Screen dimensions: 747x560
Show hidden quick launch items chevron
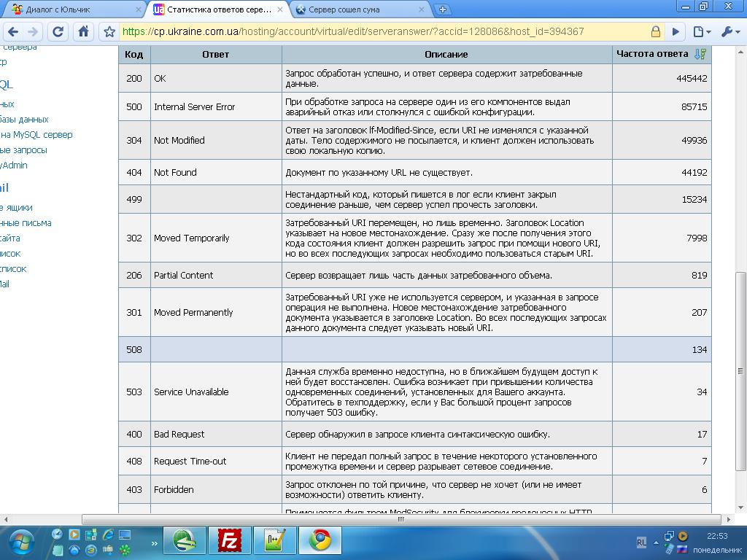click(154, 543)
